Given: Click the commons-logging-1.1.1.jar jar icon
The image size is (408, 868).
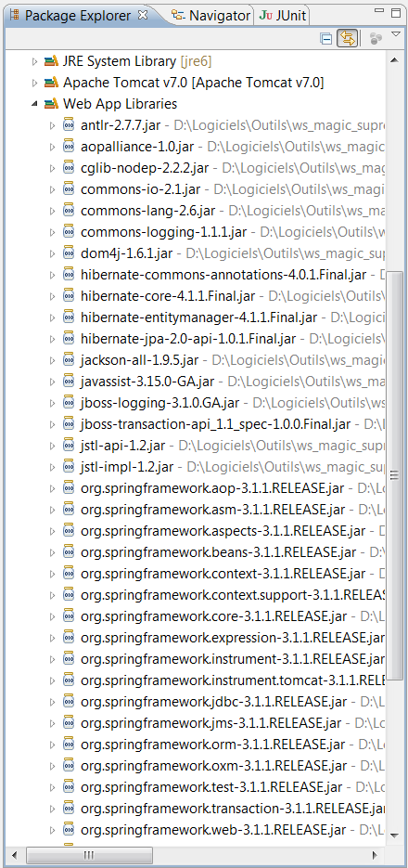Looking at the screenshot, I should [69, 232].
